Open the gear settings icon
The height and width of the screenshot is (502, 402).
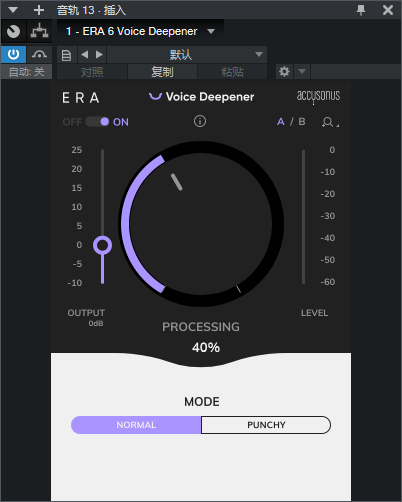pyautogui.click(x=284, y=71)
